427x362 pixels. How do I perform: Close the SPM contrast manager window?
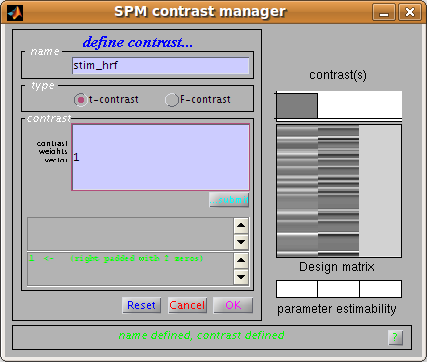coord(410,13)
